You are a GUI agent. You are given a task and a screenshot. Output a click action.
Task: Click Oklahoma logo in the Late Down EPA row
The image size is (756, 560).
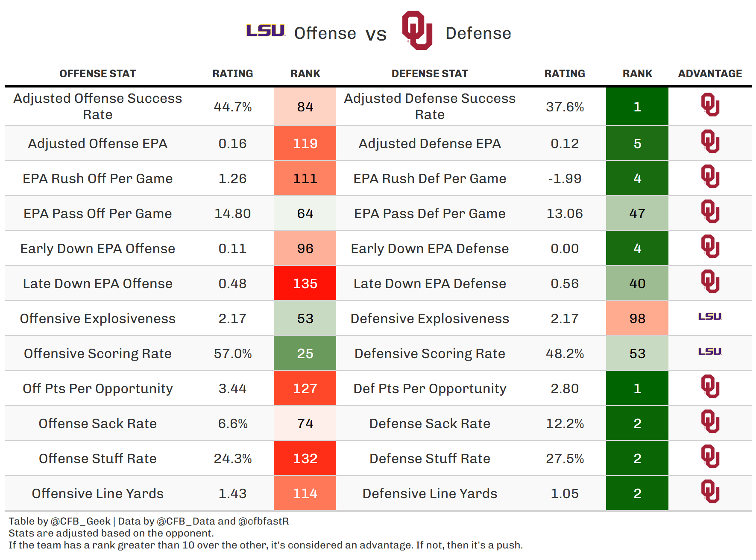(710, 282)
